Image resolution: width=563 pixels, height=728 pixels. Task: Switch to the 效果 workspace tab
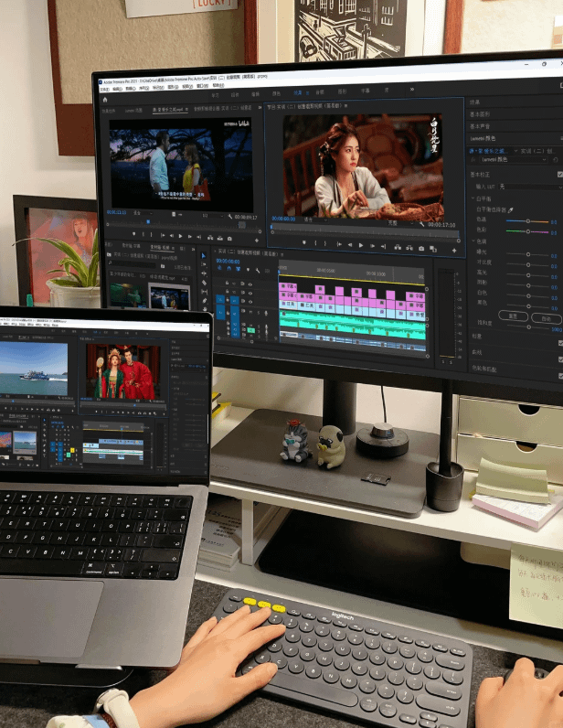(x=298, y=93)
